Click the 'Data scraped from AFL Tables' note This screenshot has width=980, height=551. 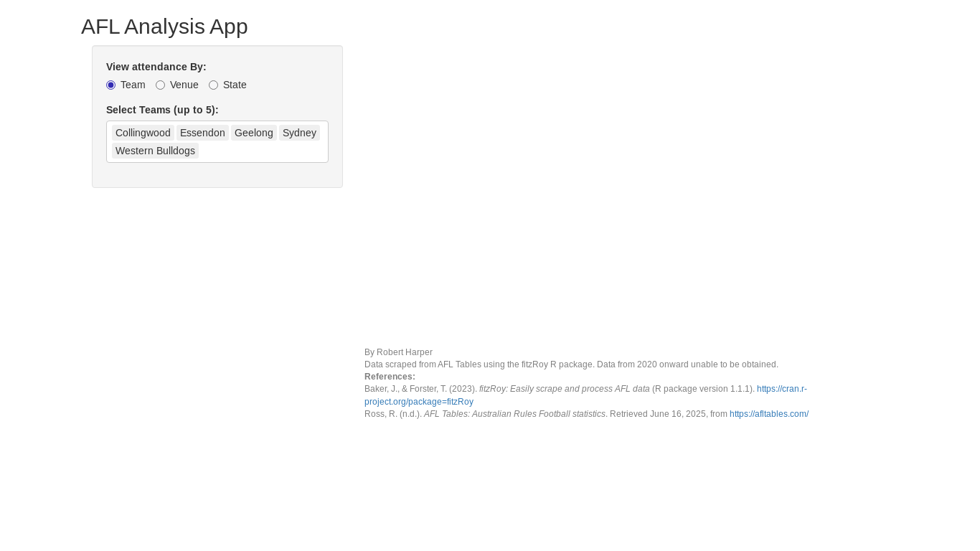point(571,364)
